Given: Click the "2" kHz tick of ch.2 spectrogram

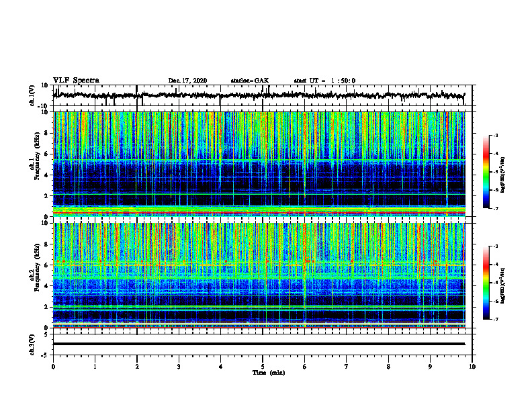Looking at the screenshot, I should pos(46,307).
